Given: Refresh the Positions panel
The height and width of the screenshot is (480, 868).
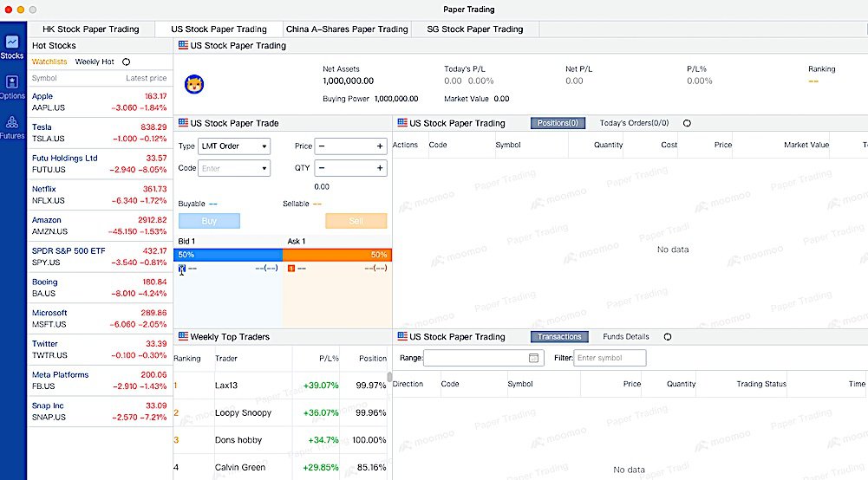Looking at the screenshot, I should pyautogui.click(x=687, y=123).
